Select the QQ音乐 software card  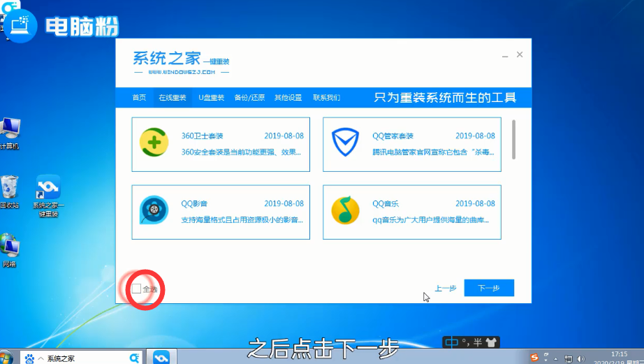tap(412, 212)
